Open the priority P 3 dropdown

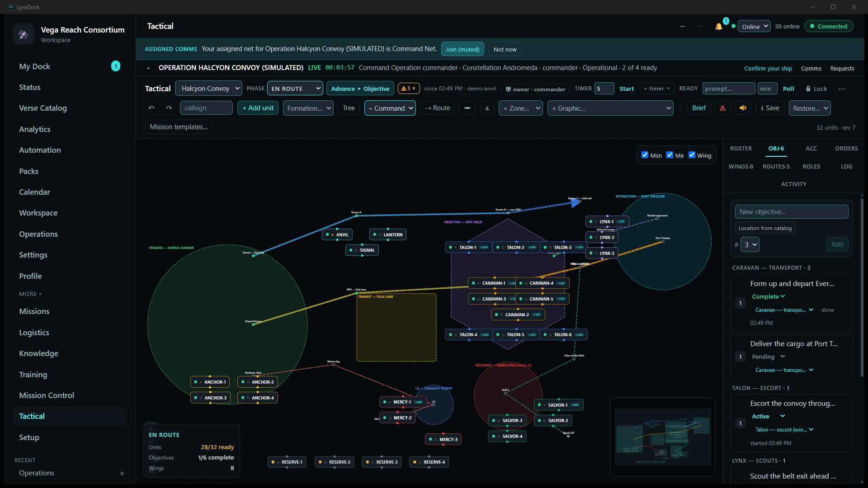tap(750, 244)
